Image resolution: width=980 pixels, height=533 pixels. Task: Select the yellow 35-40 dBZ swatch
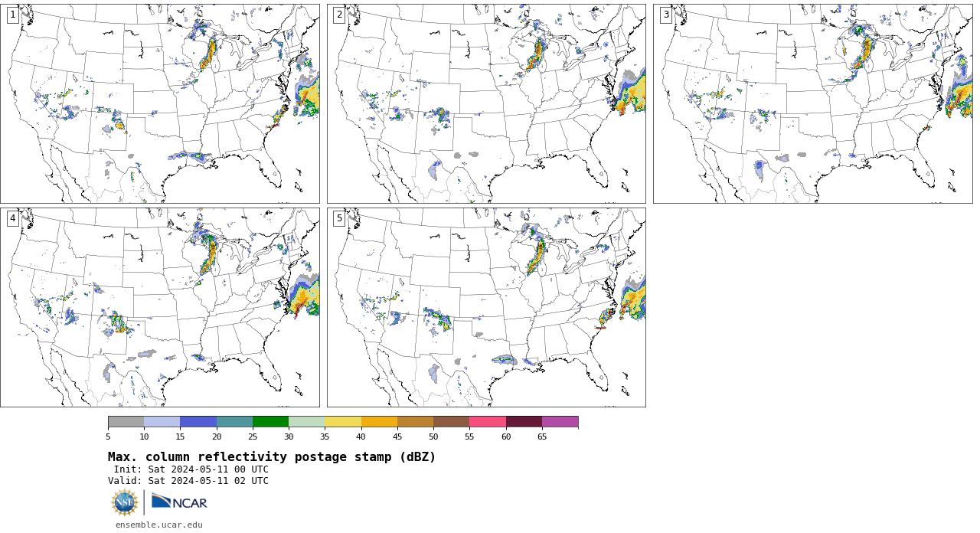pos(343,422)
